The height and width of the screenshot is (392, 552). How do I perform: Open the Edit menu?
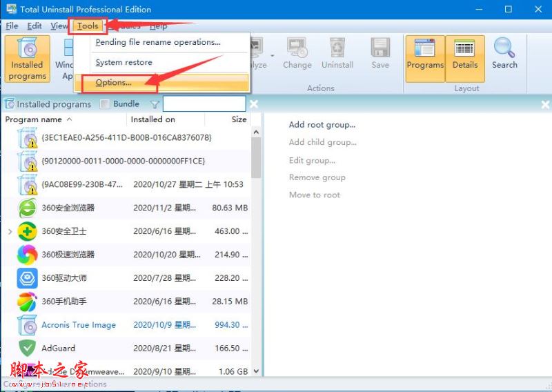(34, 26)
